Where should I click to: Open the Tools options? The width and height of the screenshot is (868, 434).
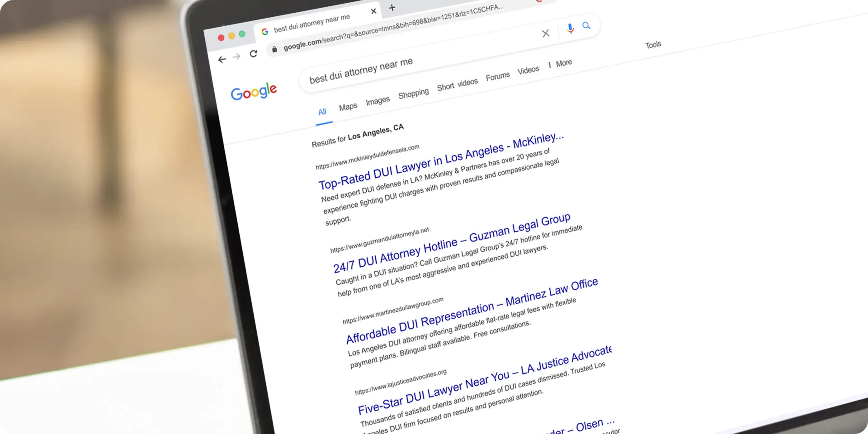point(653,44)
